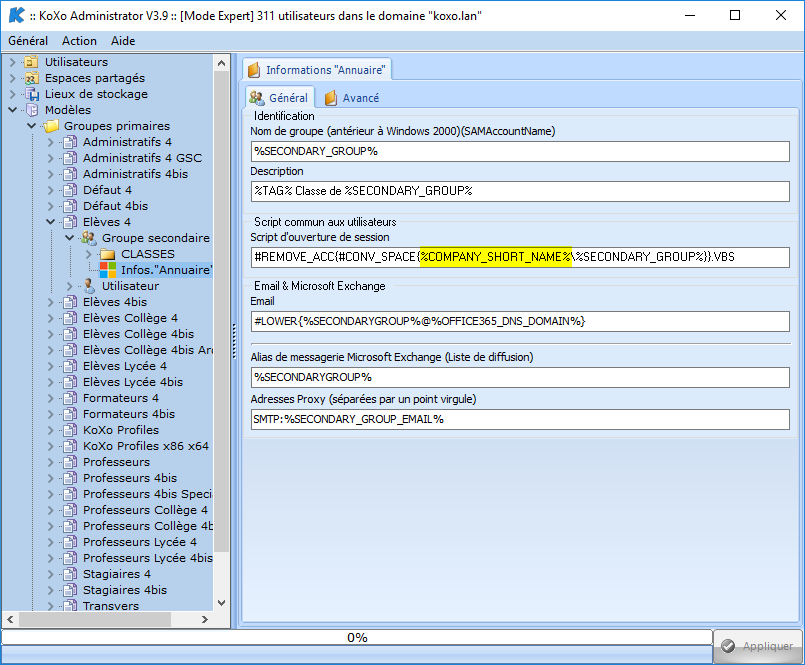
Task: Open the Général menu
Action: click(x=28, y=41)
